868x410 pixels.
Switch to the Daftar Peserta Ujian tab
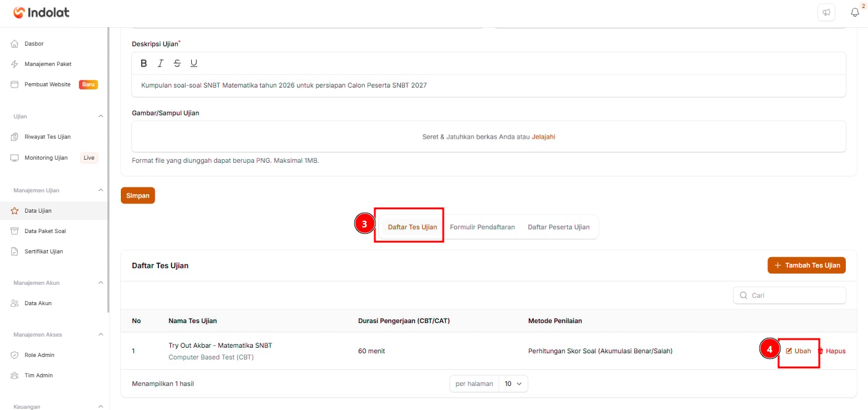click(559, 227)
